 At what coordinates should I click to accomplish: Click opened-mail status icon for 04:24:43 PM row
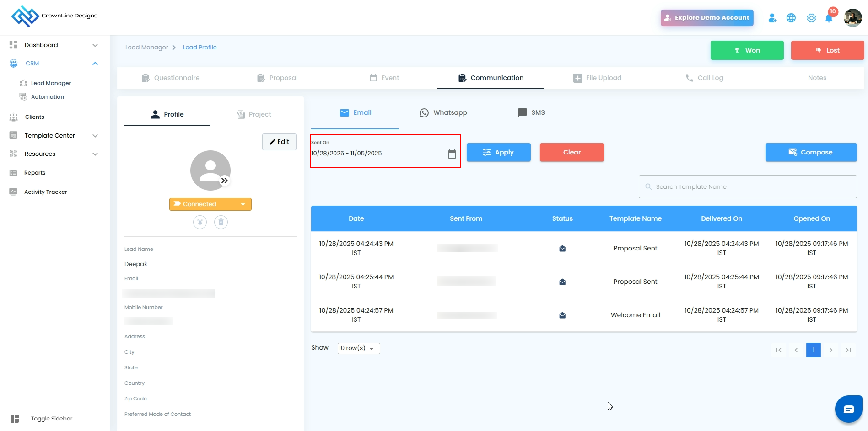click(562, 249)
